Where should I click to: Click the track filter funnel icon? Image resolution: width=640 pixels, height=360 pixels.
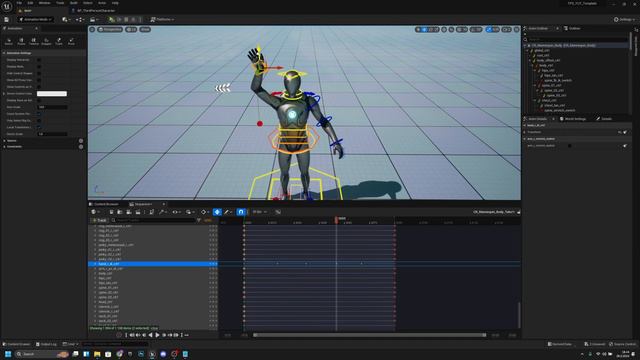[199, 220]
